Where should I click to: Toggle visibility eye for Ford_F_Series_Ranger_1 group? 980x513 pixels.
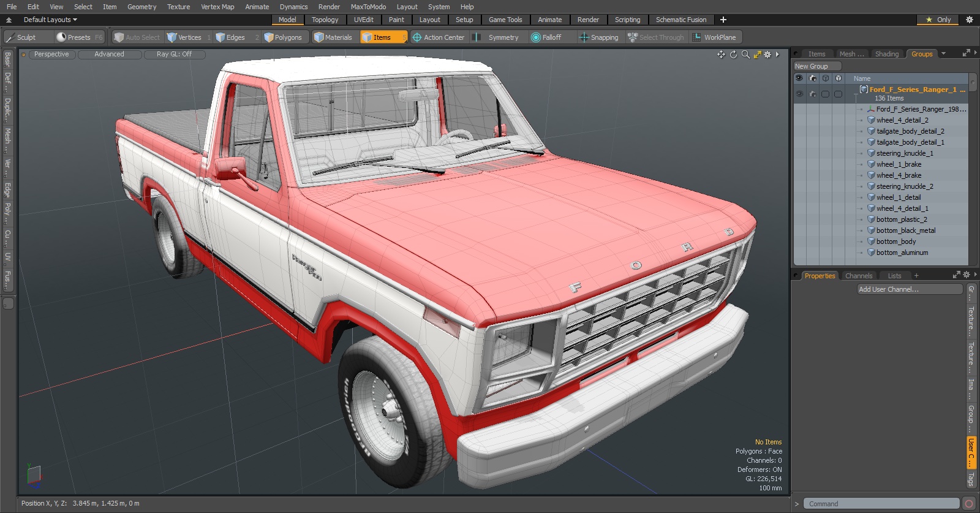point(799,94)
